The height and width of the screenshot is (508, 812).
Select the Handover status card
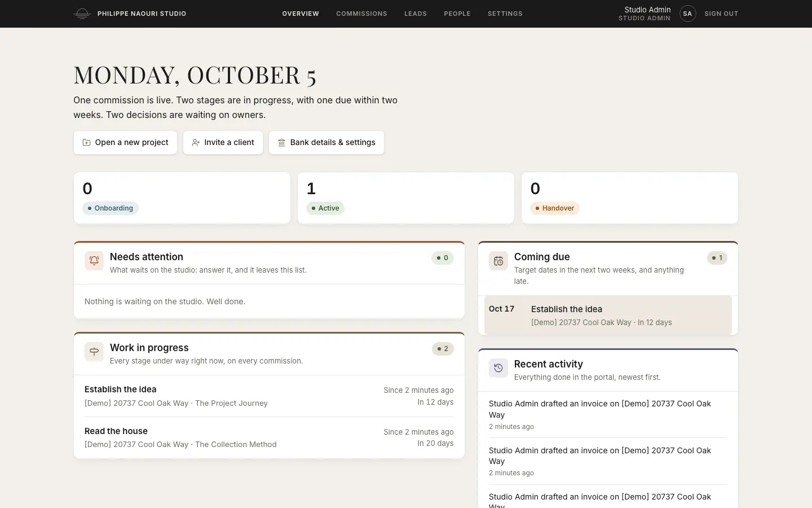[630, 198]
